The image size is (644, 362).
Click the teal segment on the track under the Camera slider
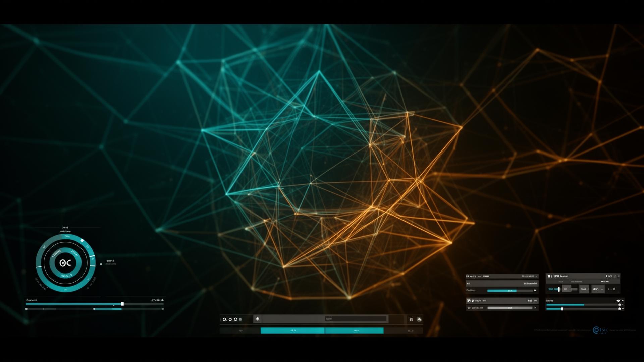(x=107, y=309)
